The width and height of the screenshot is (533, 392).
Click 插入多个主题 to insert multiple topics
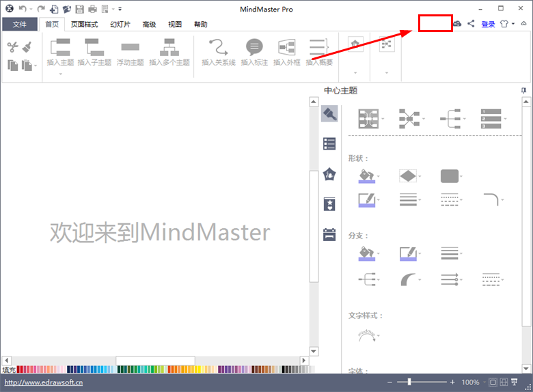[x=169, y=52]
